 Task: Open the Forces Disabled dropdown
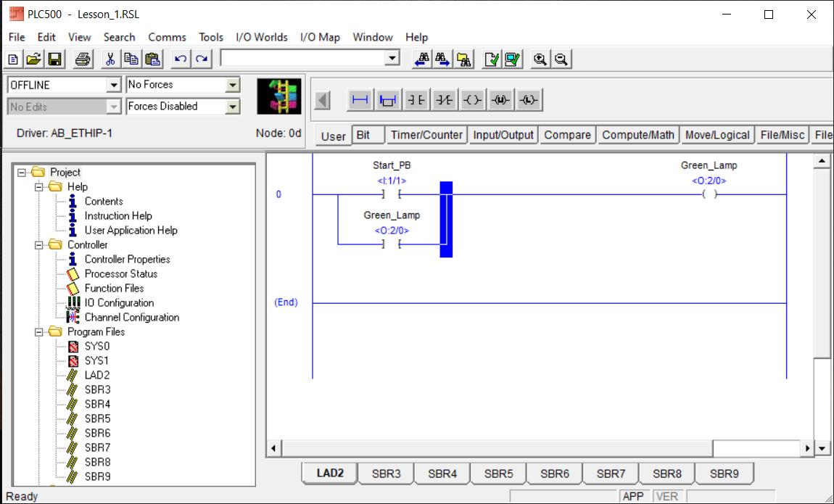click(x=233, y=107)
